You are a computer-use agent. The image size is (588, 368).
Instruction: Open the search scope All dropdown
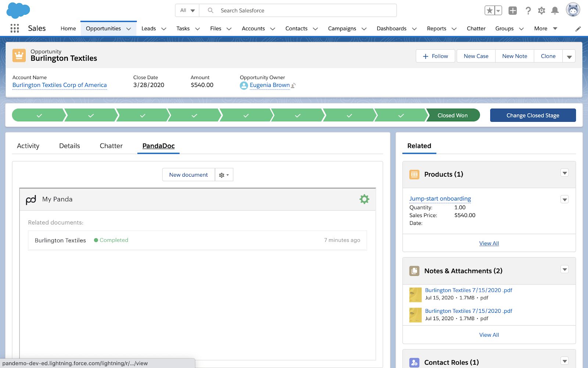pos(187,10)
